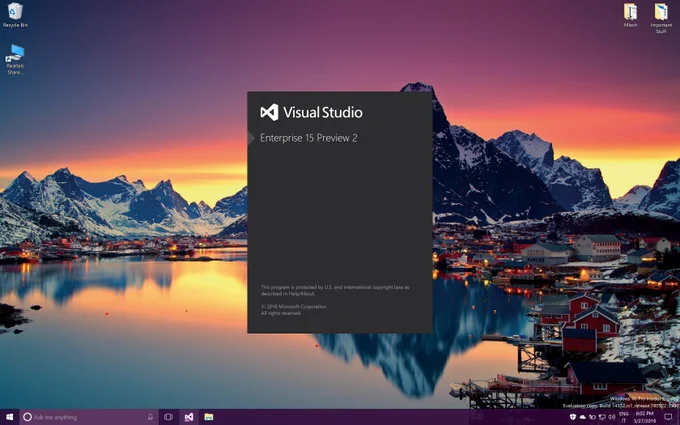The height and width of the screenshot is (425, 680).
Task: Click the '© 2016 Microsoft Corporation' text
Action: coord(294,307)
